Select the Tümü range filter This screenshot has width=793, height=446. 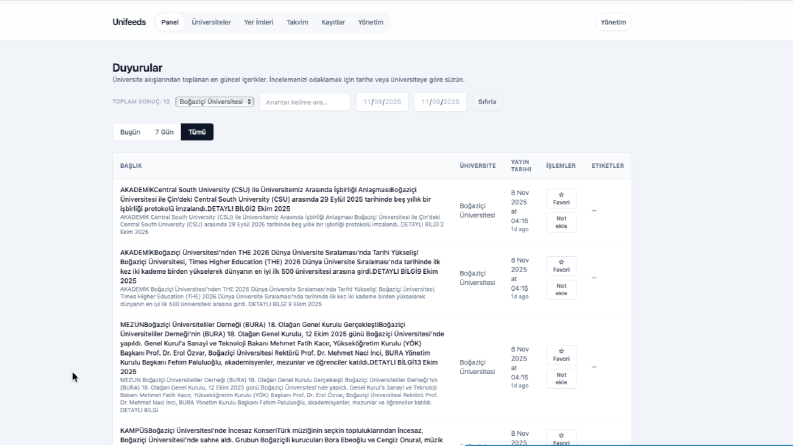[x=197, y=132]
